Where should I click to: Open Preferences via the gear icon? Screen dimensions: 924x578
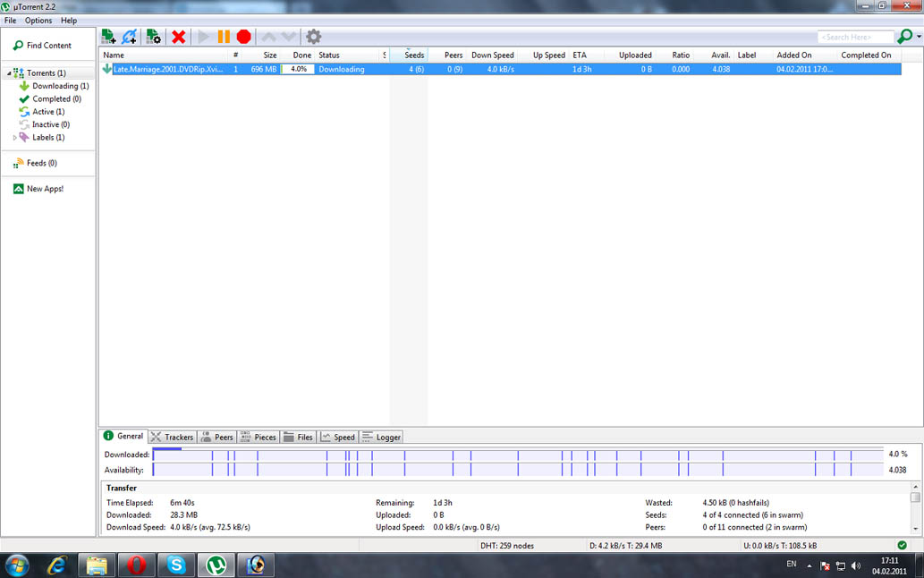pyautogui.click(x=313, y=37)
